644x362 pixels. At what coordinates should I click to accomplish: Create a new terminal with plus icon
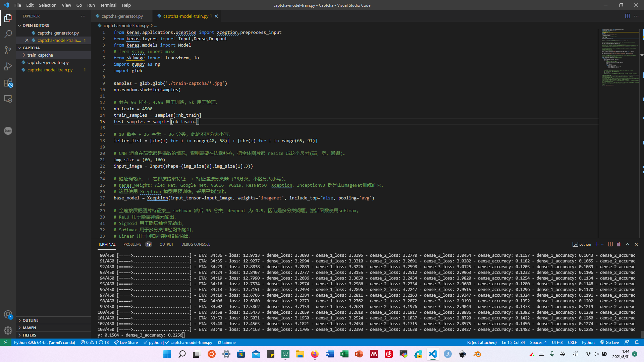pos(597,244)
